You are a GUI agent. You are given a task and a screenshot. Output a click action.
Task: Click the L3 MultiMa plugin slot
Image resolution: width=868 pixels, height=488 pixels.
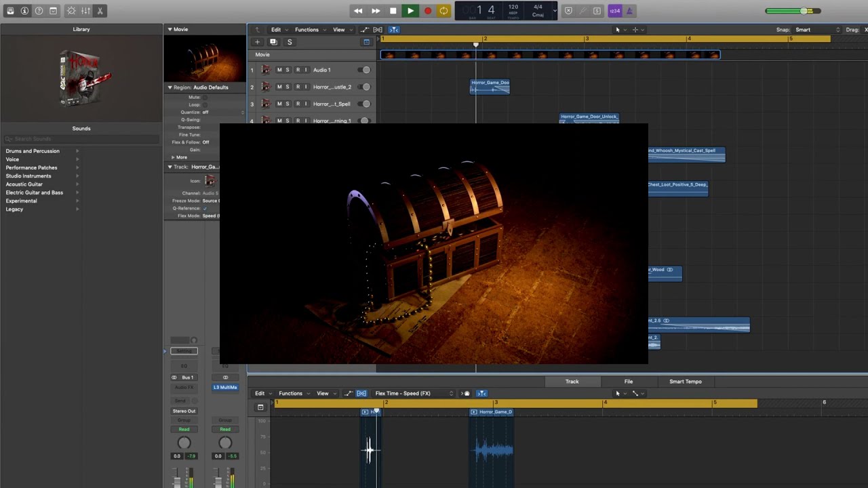point(225,387)
